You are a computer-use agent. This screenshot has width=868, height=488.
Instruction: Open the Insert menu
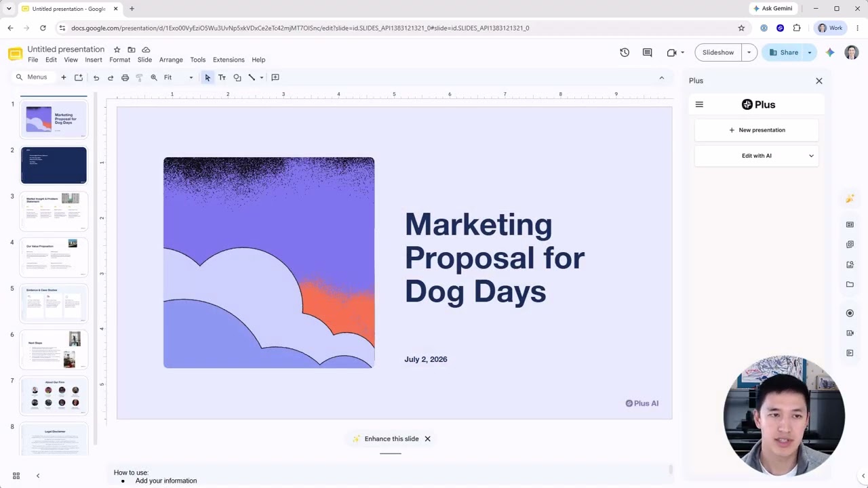coord(94,60)
